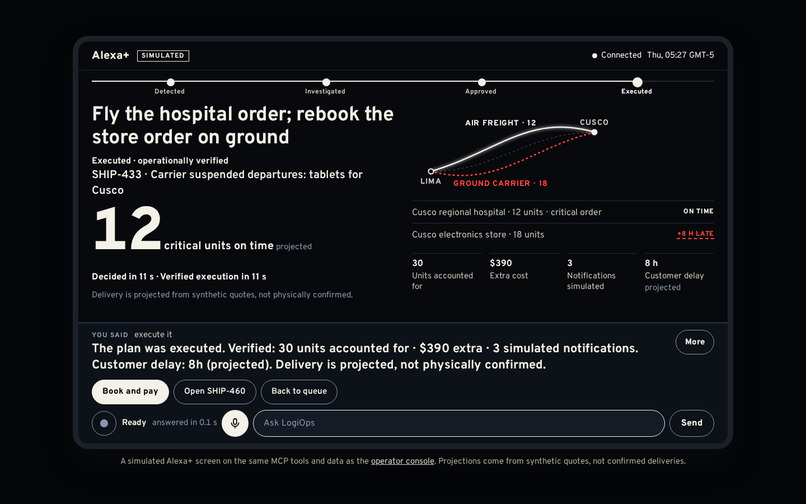Click Decided in 11 s verification line
Image resolution: width=806 pixels, height=504 pixels.
click(179, 277)
